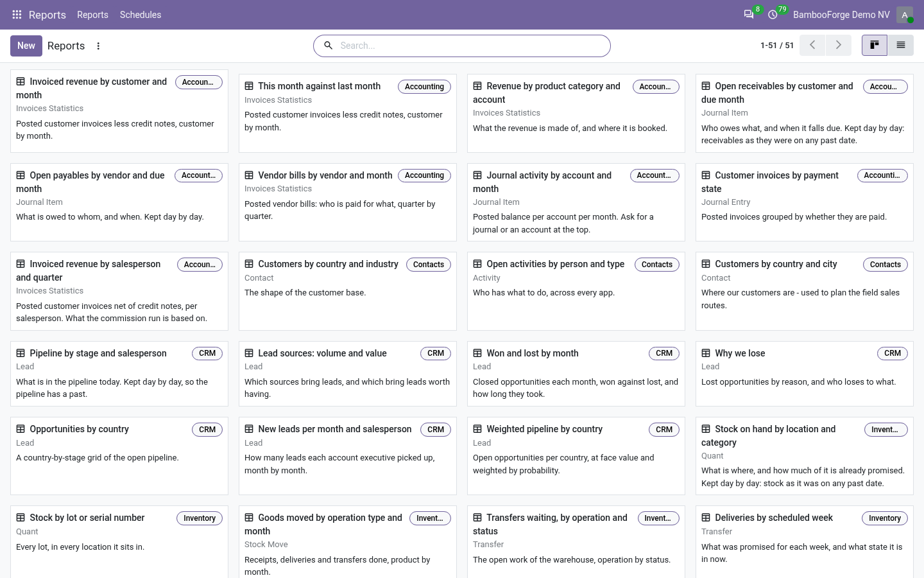Click CRM tag on Lead sources card
Image resolution: width=924 pixels, height=578 pixels.
coord(436,353)
